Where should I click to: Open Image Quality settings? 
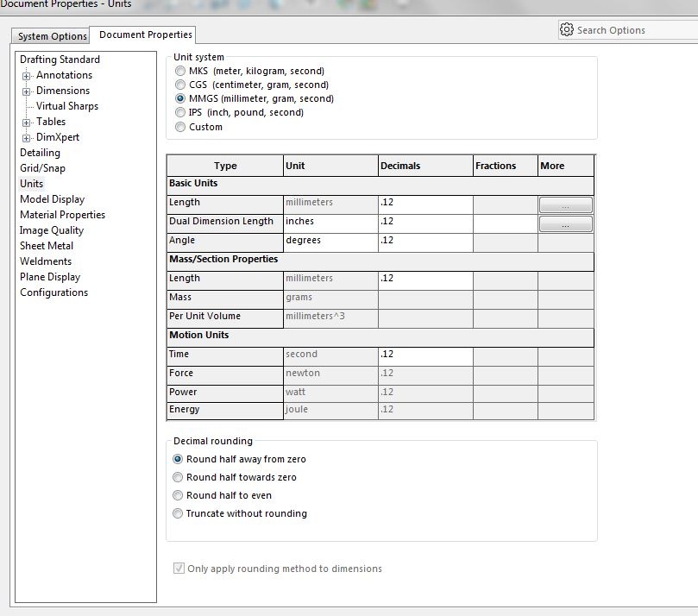pyautogui.click(x=52, y=230)
